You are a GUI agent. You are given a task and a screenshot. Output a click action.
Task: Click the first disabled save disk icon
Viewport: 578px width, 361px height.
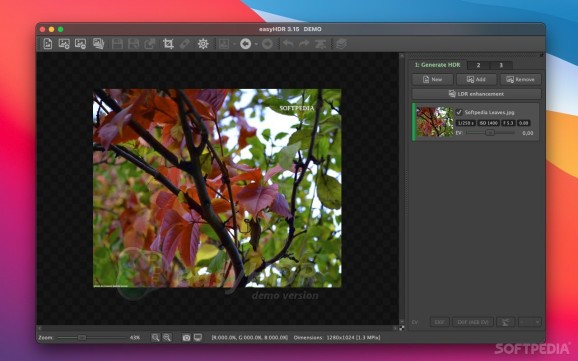click(x=117, y=44)
